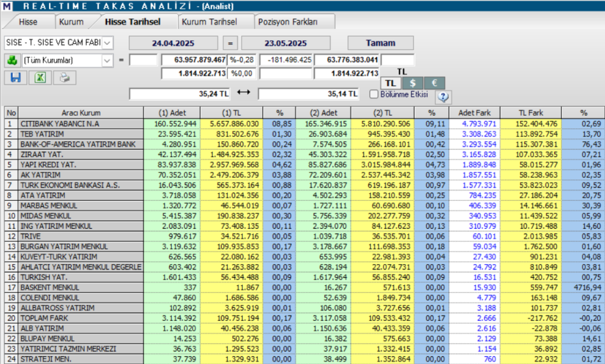This screenshot has width=605, height=364.
Task: Select the TL currency toggle button
Action: 391,83
